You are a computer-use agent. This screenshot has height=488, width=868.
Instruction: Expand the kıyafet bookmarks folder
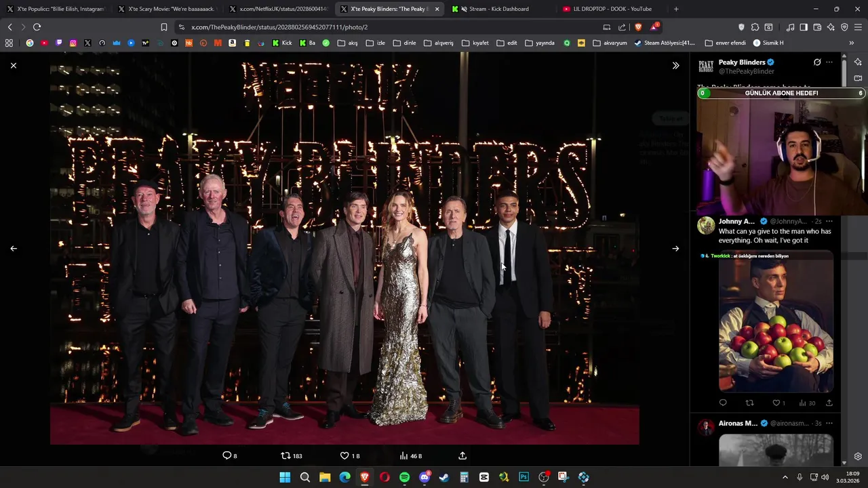(475, 43)
